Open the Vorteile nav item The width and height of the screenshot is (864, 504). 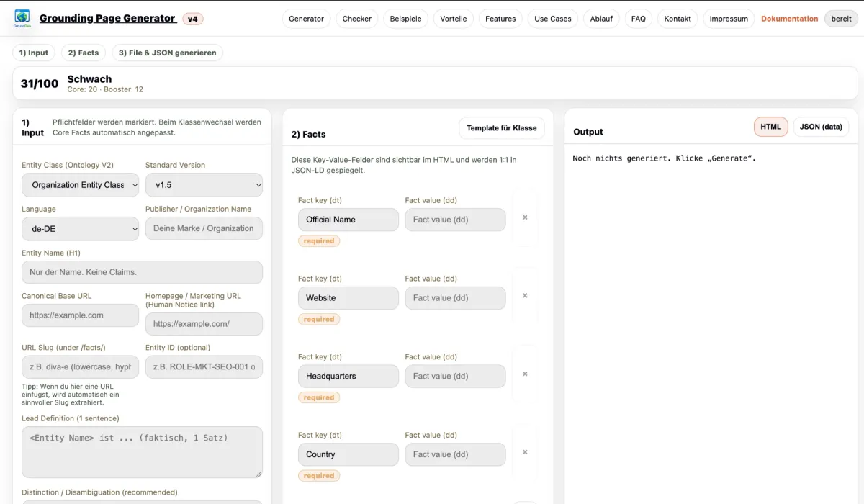(454, 19)
